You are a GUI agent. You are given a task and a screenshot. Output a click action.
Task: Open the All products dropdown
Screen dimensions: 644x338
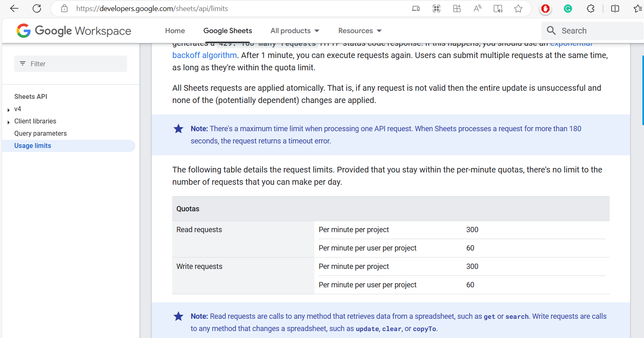click(x=294, y=31)
